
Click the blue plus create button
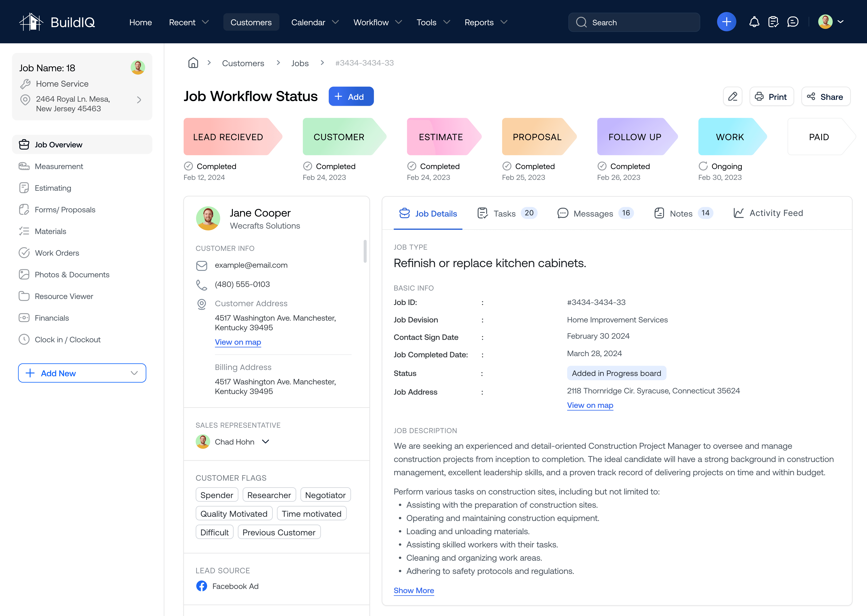[726, 22]
